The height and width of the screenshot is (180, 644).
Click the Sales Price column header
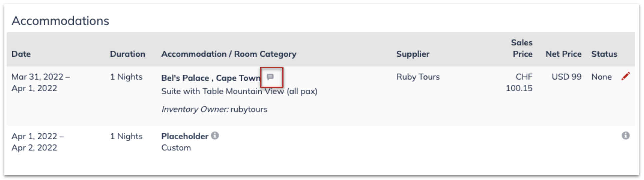[x=522, y=48]
